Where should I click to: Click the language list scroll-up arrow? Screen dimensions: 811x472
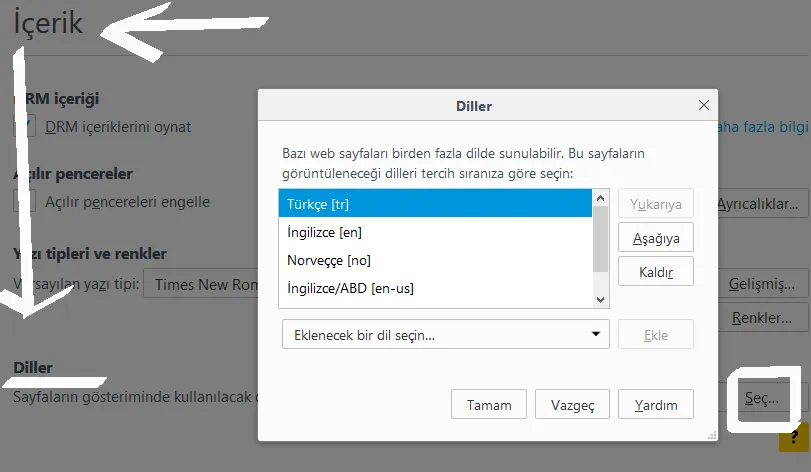click(600, 198)
